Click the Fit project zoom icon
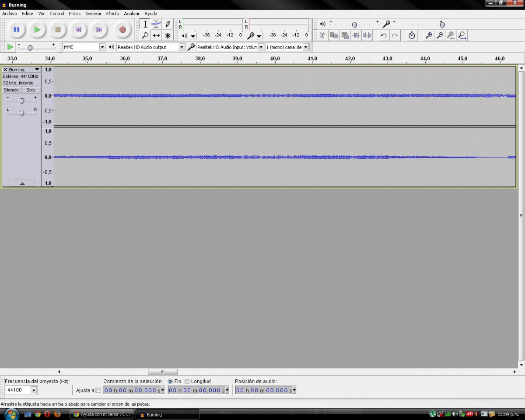 pos(462,35)
